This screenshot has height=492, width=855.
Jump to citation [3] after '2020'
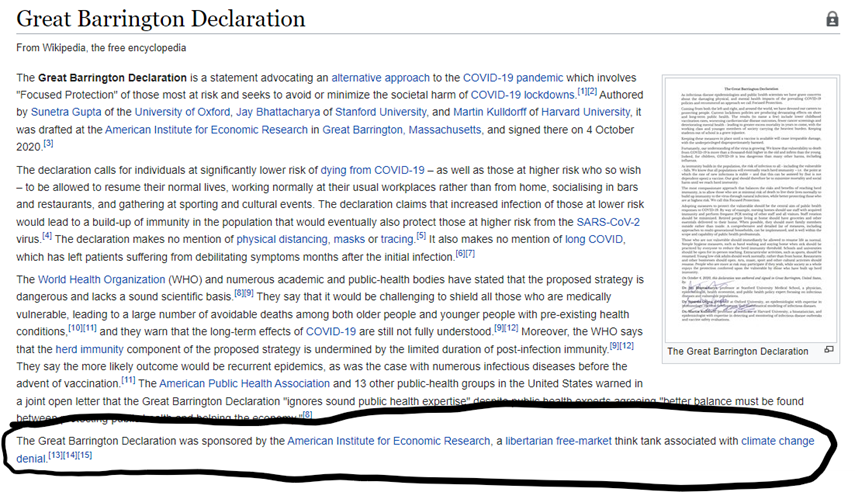pyautogui.click(x=49, y=143)
